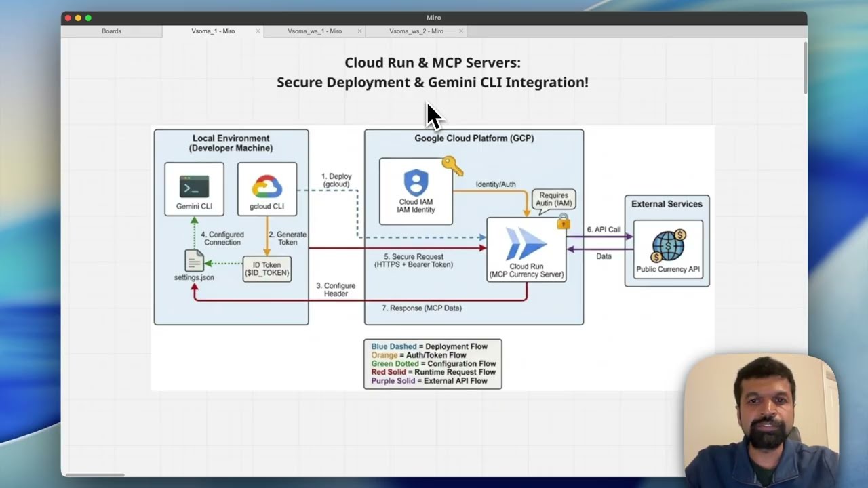
Task: Click the Google Cloud Platform (GCP) heading
Action: [x=474, y=138]
